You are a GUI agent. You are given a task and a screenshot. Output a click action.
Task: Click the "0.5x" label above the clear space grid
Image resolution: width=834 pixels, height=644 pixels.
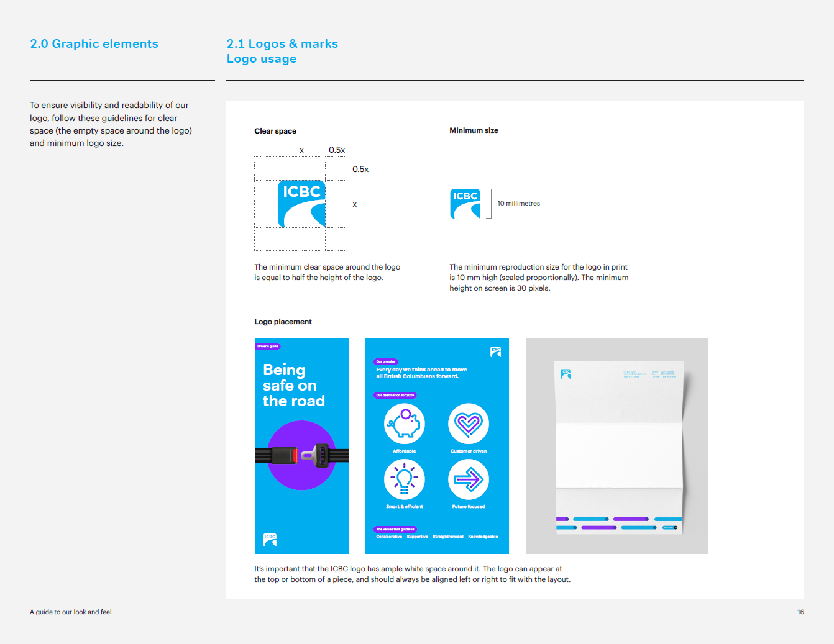coord(337,150)
